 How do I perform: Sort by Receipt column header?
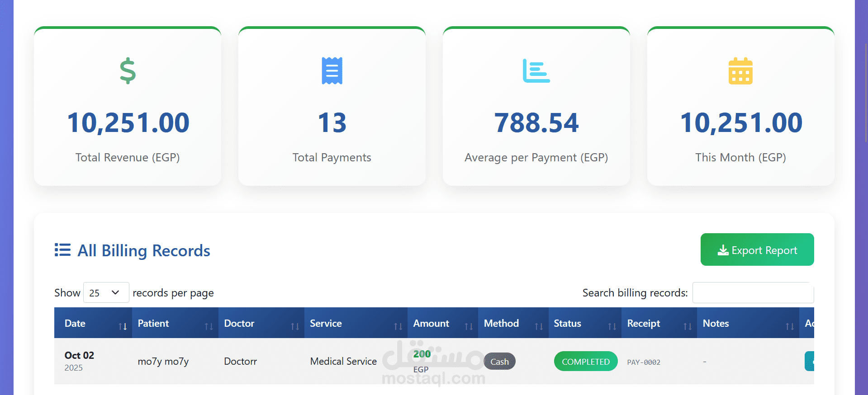pyautogui.click(x=659, y=323)
